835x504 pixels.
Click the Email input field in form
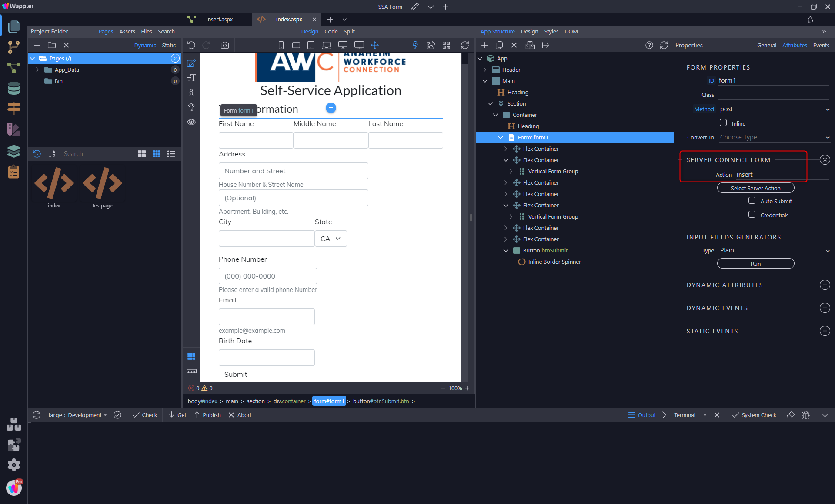tap(267, 317)
